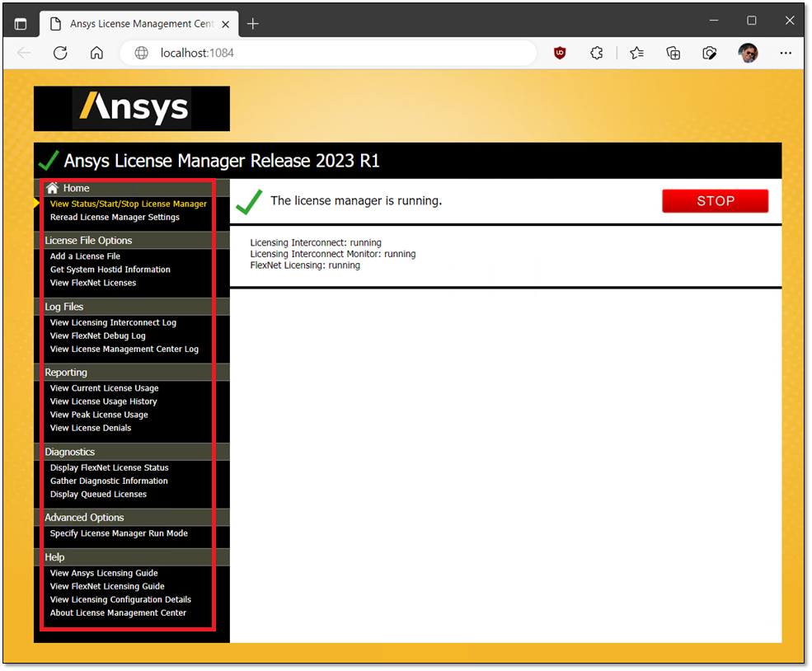Open View Ansys Licensing Guide
This screenshot has height=671, width=812.
104,573
